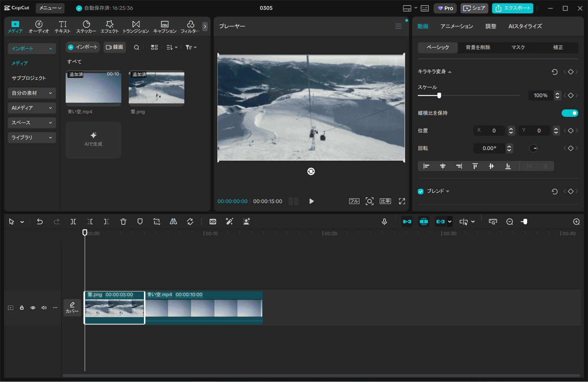Open the Transitions panel icon
The image size is (588, 382).
(136, 26)
